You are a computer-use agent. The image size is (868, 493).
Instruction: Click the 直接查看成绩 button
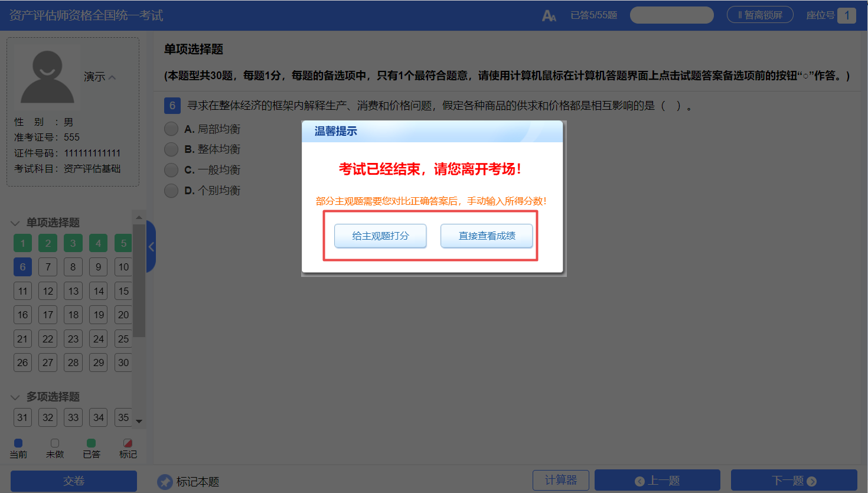(487, 236)
